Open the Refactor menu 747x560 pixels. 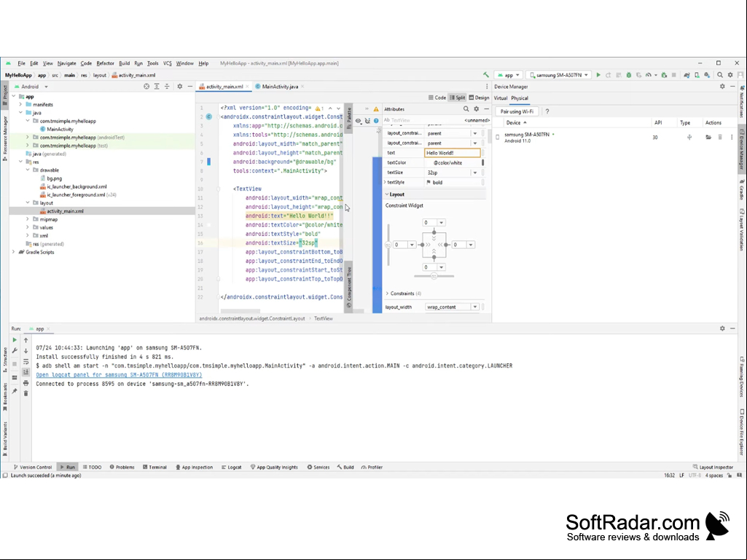point(105,63)
